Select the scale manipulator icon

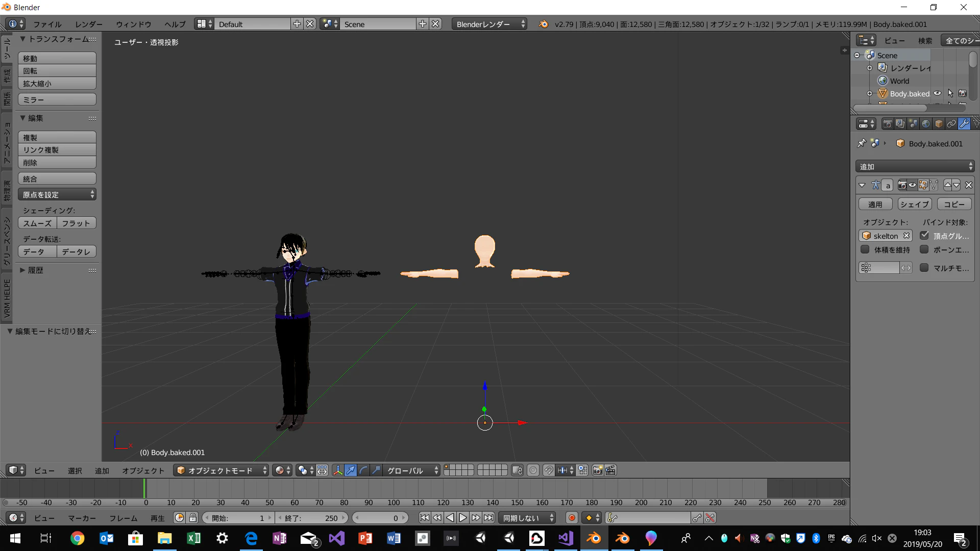376,470
